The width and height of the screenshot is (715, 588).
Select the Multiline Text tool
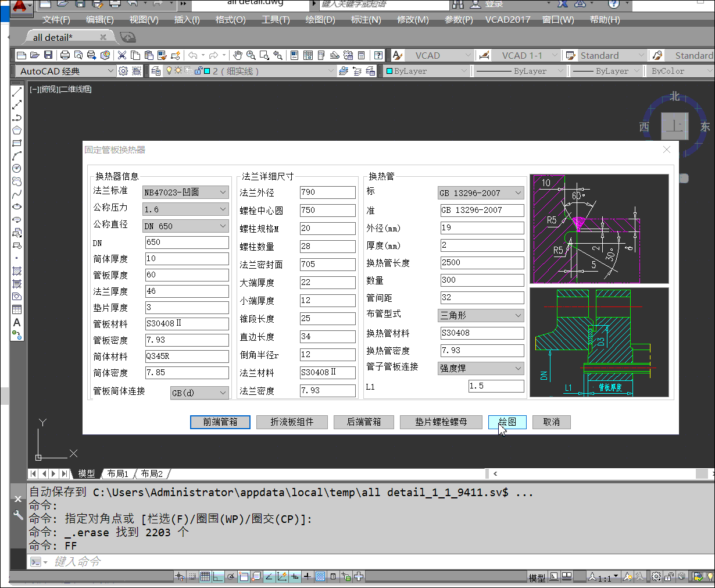[17, 322]
